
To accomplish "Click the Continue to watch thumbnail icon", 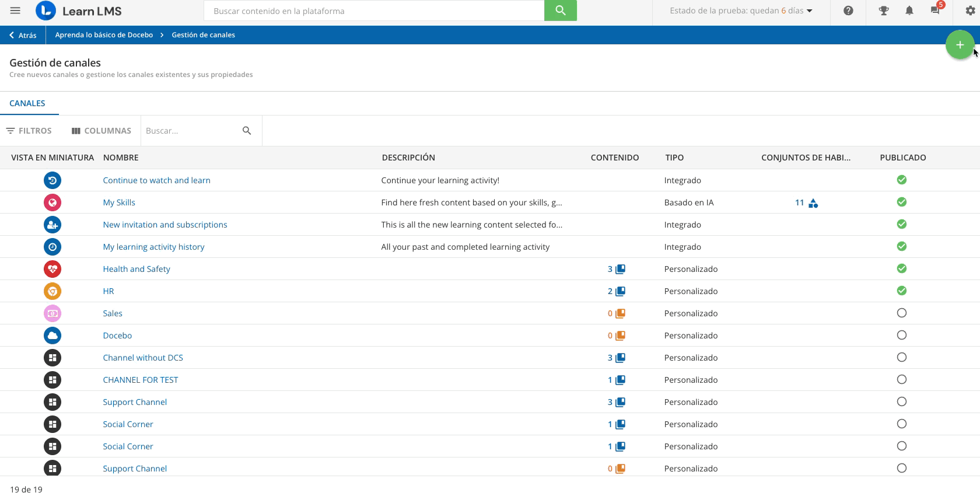I will (52, 180).
